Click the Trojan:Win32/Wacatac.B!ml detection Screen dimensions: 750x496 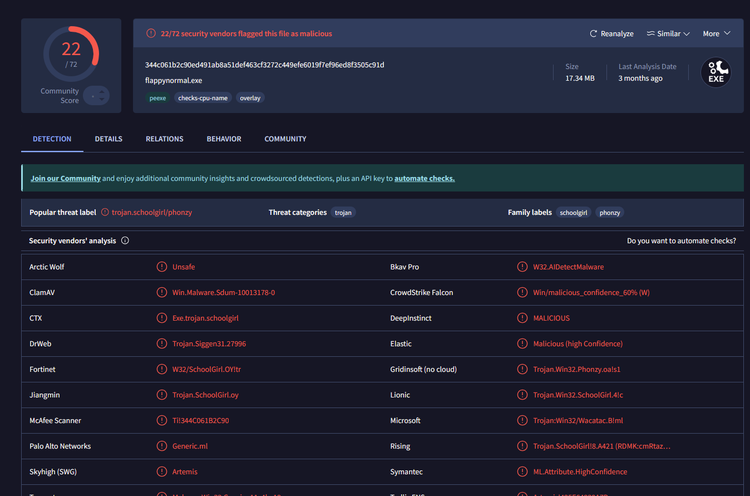(578, 420)
